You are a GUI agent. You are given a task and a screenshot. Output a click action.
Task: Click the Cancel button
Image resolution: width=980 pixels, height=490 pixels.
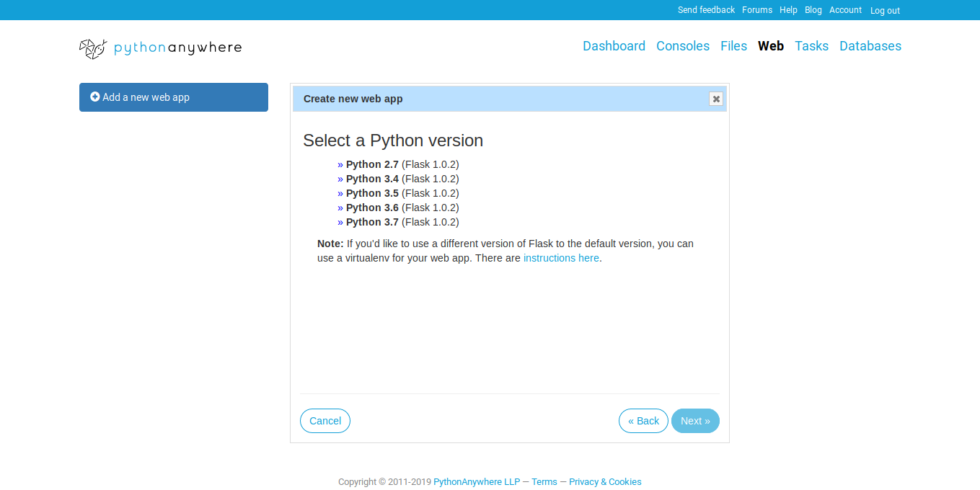click(325, 421)
